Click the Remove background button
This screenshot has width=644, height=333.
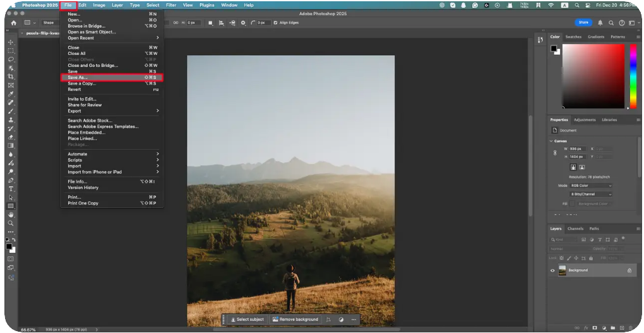pos(295,320)
